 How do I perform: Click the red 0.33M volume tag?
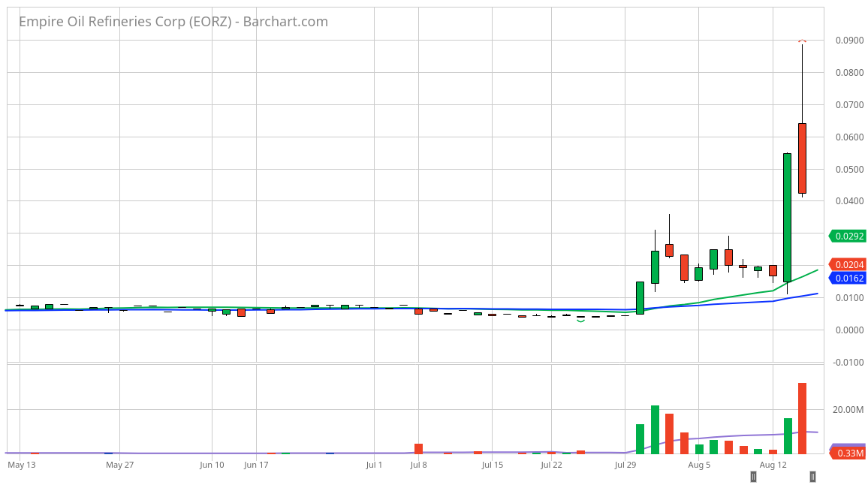(x=848, y=453)
